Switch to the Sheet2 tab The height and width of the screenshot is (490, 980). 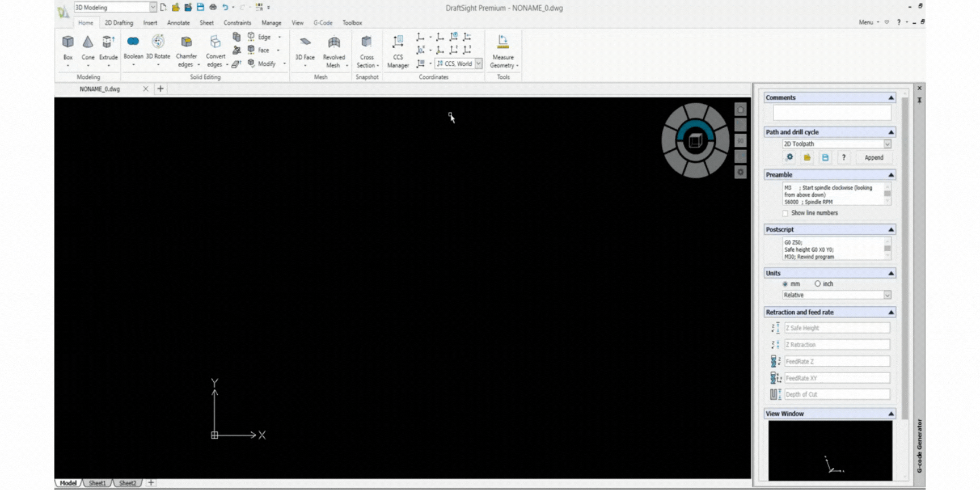pos(128,483)
